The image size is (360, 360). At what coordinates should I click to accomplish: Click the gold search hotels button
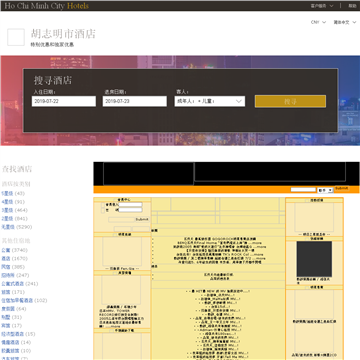click(x=290, y=101)
